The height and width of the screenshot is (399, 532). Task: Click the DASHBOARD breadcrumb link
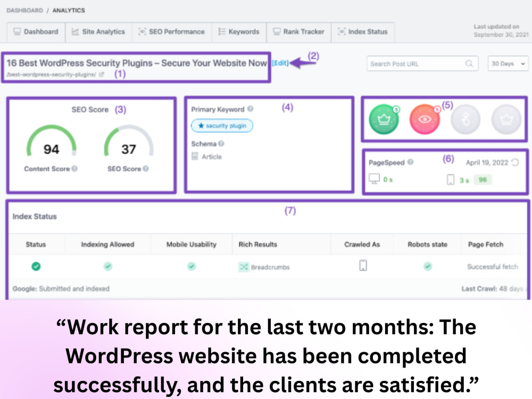(x=25, y=11)
